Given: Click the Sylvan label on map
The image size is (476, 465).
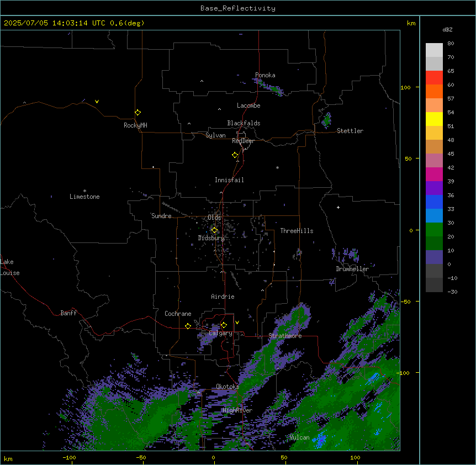Looking at the screenshot, I should (x=215, y=135).
